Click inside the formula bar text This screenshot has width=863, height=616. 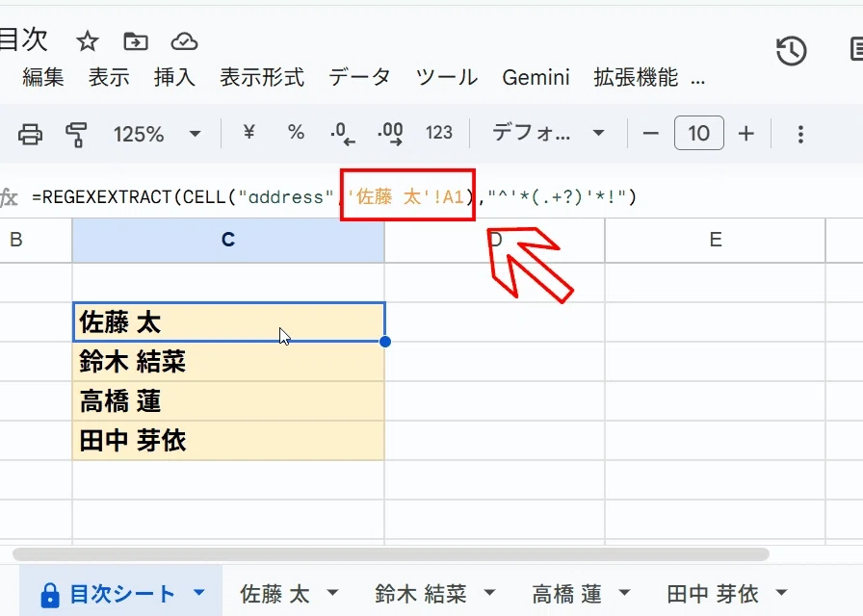click(333, 196)
